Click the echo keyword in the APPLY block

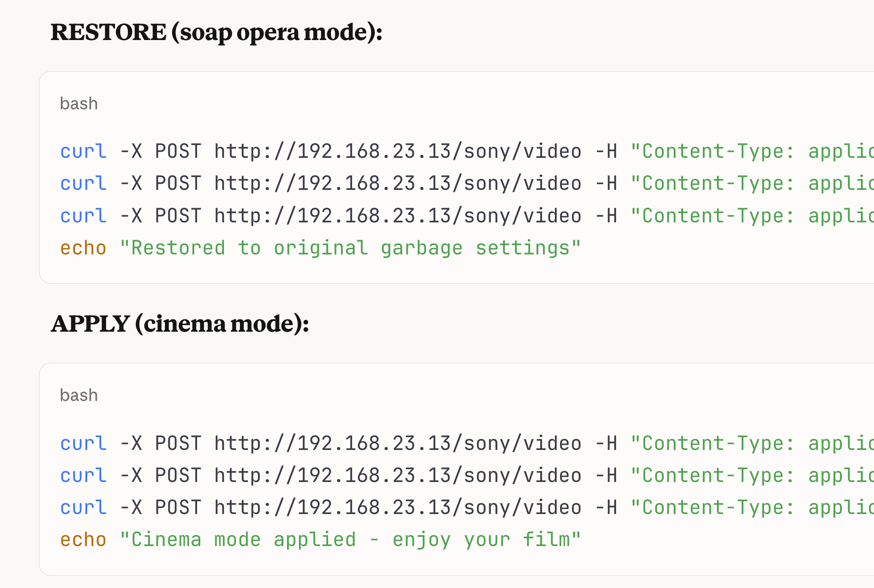pos(83,540)
